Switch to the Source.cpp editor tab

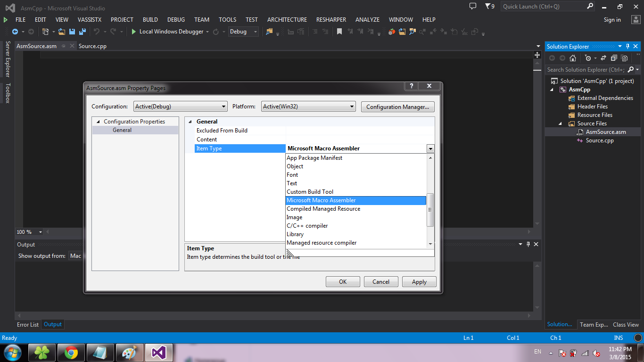pyautogui.click(x=92, y=46)
